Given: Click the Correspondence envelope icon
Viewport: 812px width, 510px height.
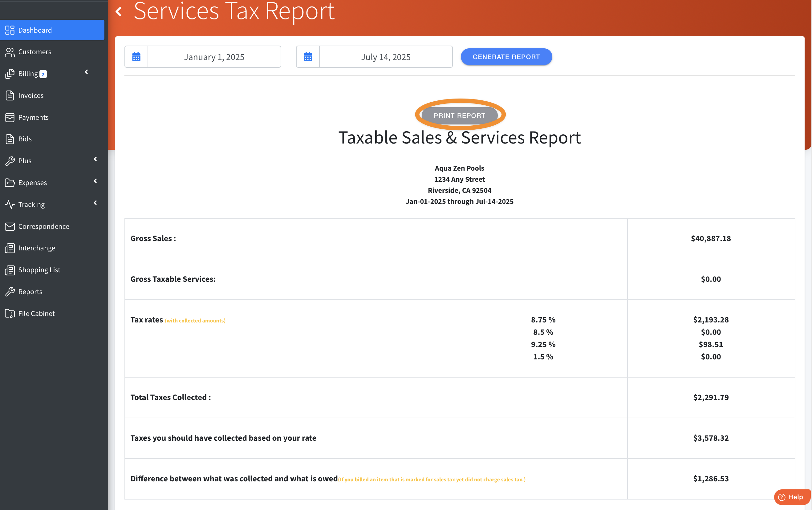Looking at the screenshot, I should point(10,226).
